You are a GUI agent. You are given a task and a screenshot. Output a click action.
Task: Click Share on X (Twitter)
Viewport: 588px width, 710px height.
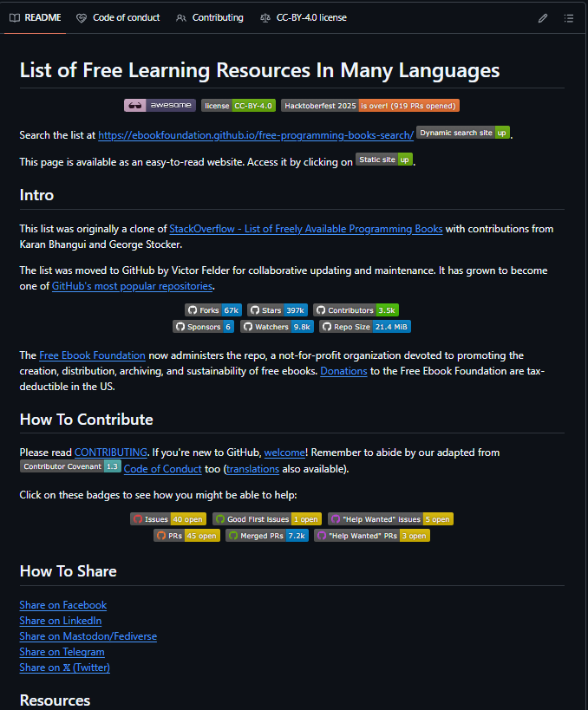65,668
